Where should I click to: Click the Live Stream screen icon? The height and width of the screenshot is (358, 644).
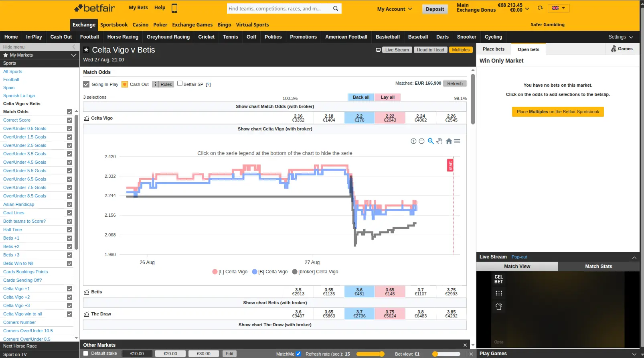(378, 50)
